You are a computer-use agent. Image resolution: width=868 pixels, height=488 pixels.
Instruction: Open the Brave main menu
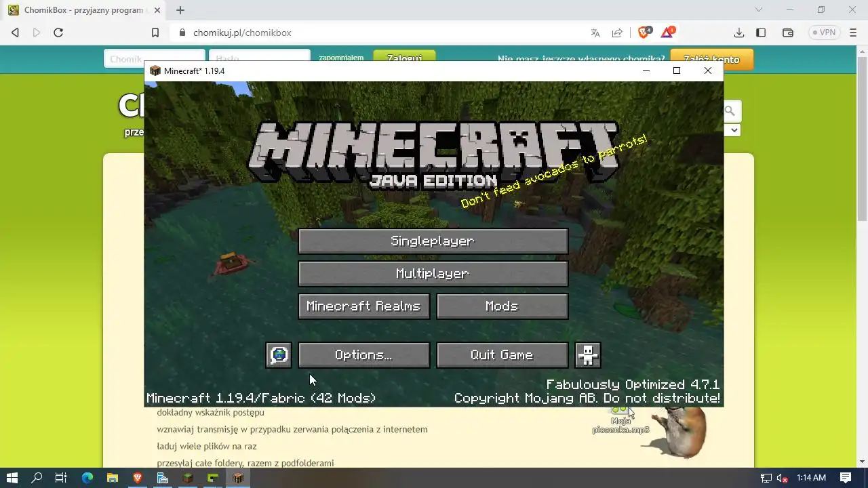pyautogui.click(x=853, y=33)
